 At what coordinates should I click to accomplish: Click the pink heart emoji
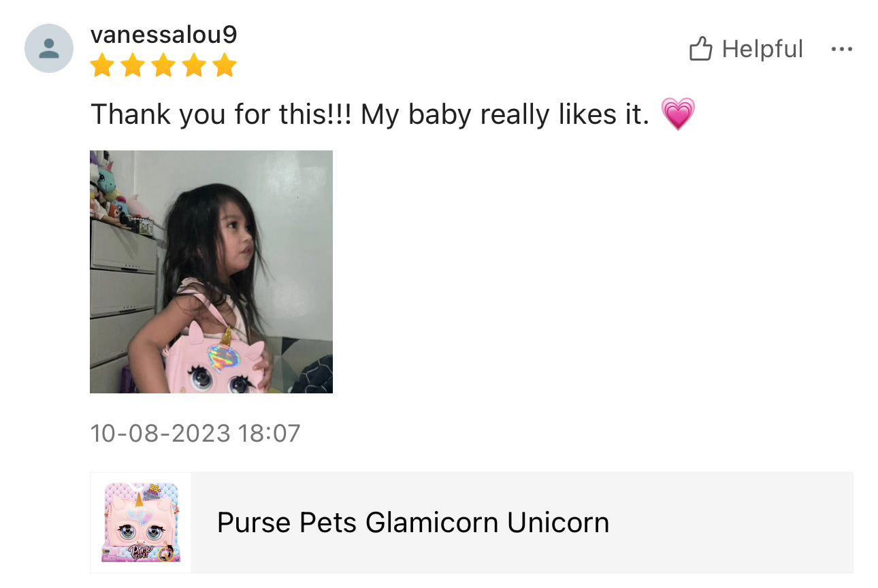(678, 114)
